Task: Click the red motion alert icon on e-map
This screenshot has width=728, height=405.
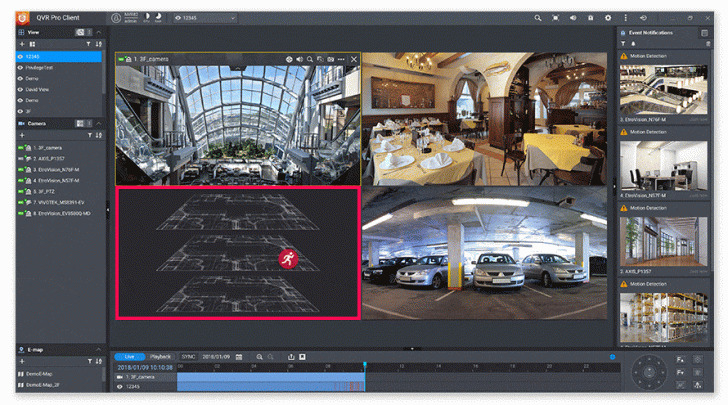Action: click(x=288, y=258)
